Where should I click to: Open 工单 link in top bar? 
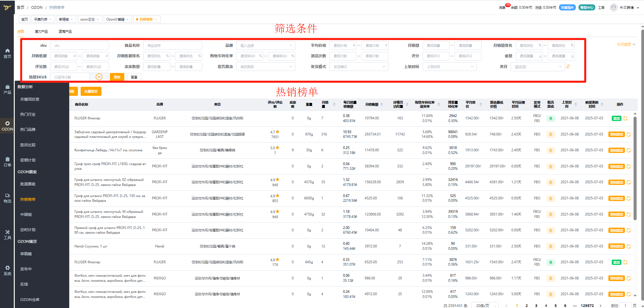pos(601,7)
